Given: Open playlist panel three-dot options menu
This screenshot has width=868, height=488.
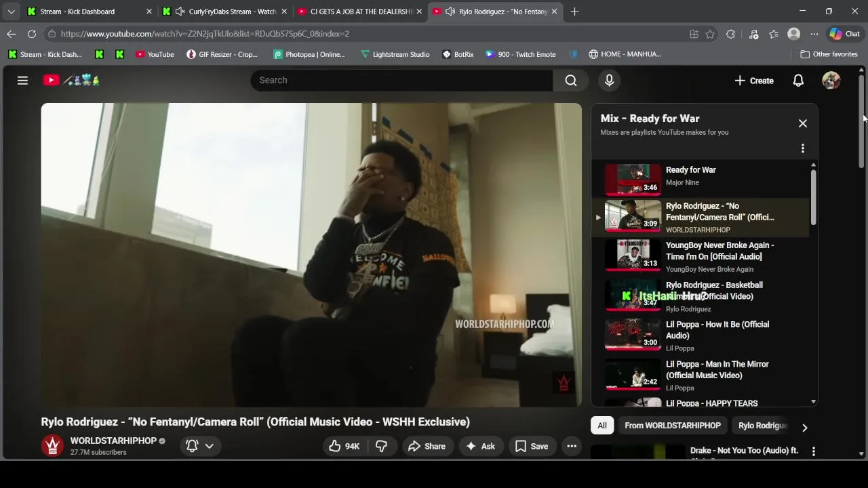Looking at the screenshot, I should point(802,148).
